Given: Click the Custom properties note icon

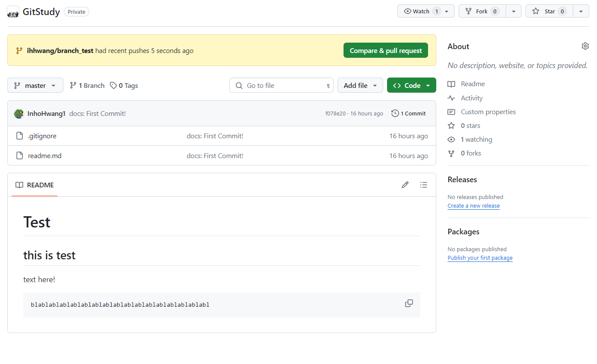Looking at the screenshot, I should click(x=451, y=112).
